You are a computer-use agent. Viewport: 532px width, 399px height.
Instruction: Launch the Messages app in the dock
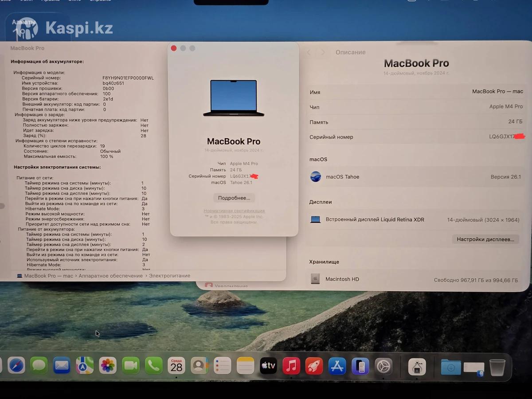tap(39, 366)
